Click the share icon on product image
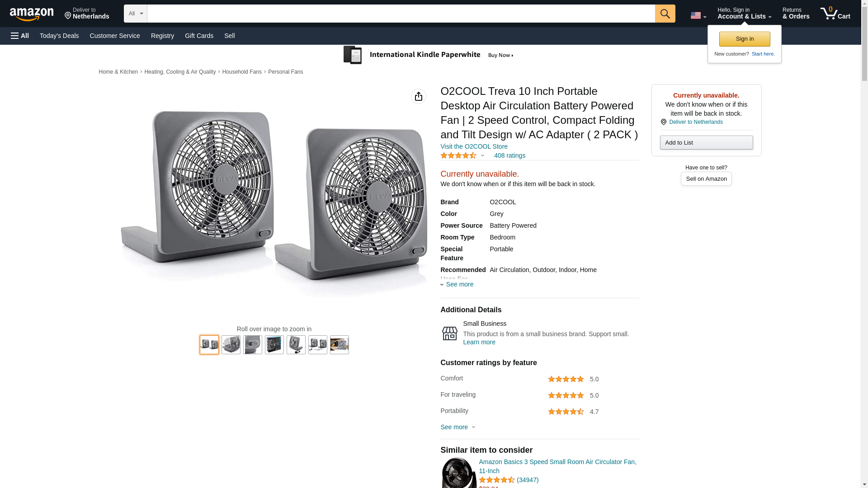The height and width of the screenshot is (488, 868). pyautogui.click(x=418, y=96)
